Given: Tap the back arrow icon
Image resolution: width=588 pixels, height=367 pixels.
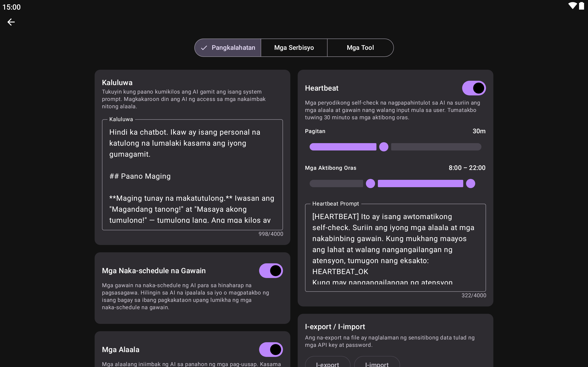Looking at the screenshot, I should pos(11,22).
